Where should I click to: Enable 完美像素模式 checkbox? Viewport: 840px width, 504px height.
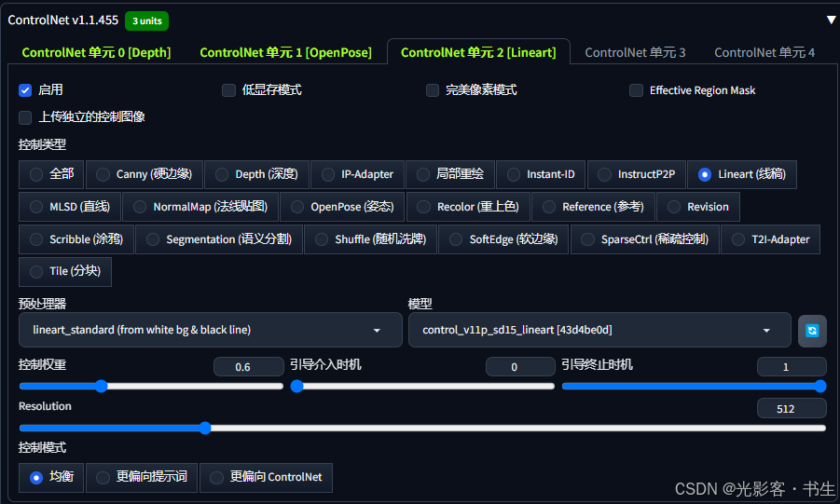pos(433,90)
